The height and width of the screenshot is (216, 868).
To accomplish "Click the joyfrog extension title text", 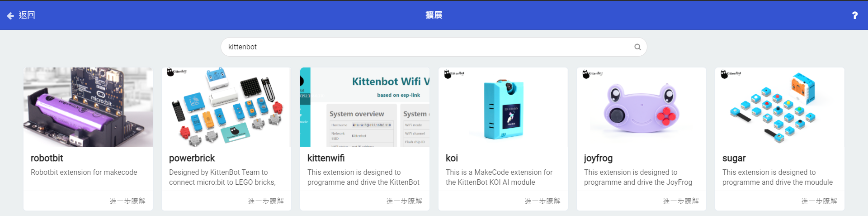I will [x=598, y=158].
